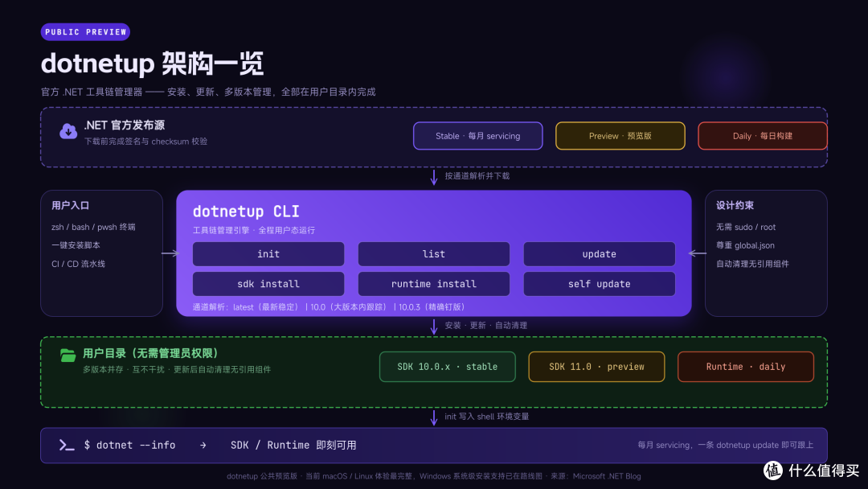Viewport: 868px width, 489px height.
Task: Click the SDK 10.0.x stable chip
Action: [x=448, y=367]
